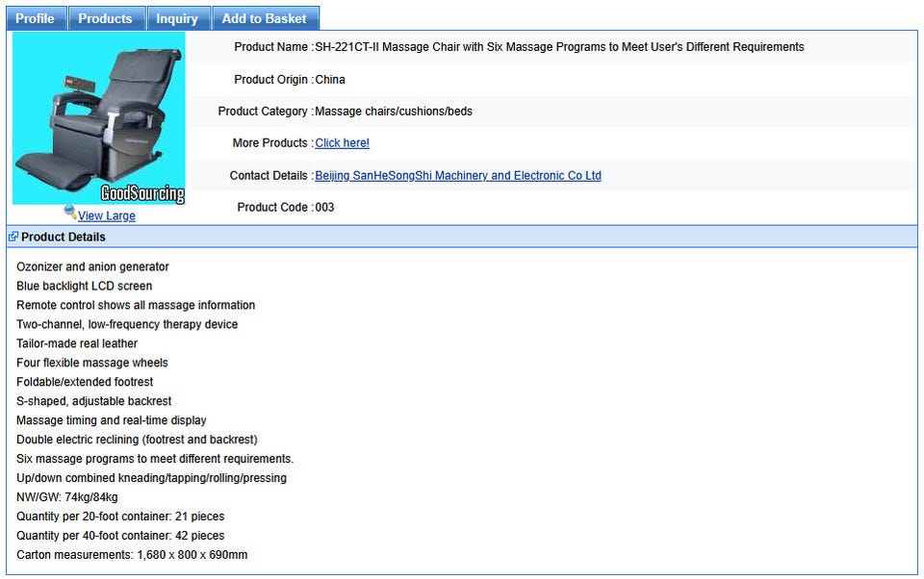The image size is (924, 579).
Task: Click the 'Product Code :' label
Action: (x=275, y=208)
